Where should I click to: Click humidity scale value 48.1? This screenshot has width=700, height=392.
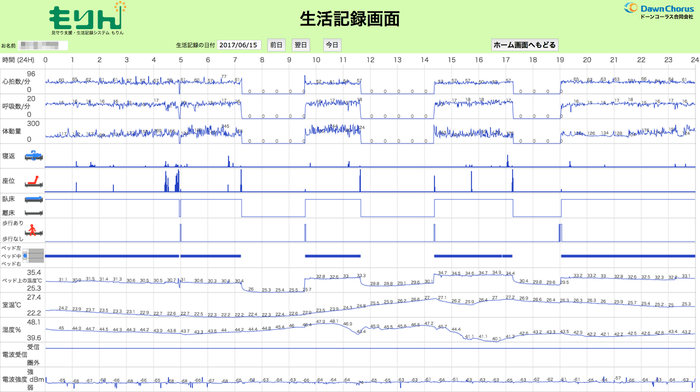pyautogui.click(x=34, y=322)
